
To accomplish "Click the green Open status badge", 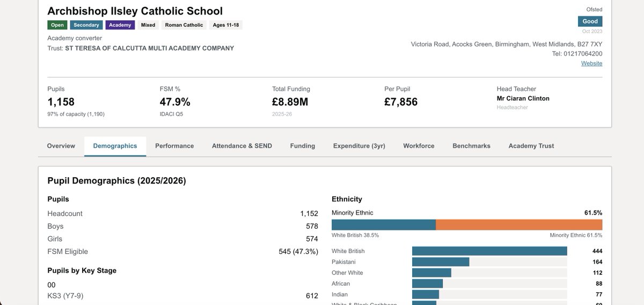I will [57, 25].
